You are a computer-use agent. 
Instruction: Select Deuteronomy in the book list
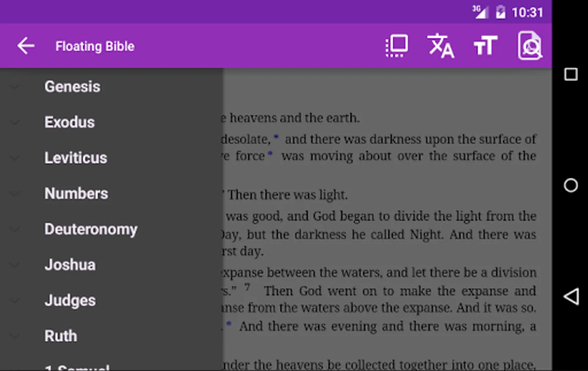pos(91,230)
